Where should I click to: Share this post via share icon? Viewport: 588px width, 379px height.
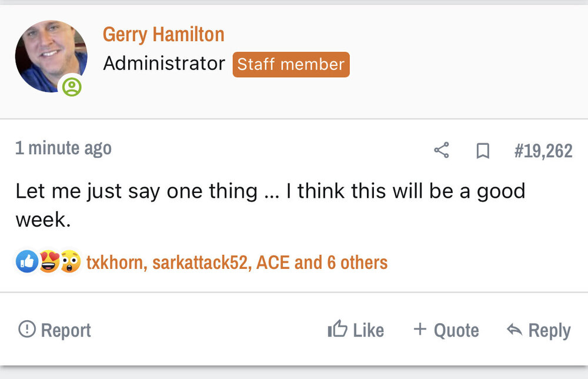point(442,151)
